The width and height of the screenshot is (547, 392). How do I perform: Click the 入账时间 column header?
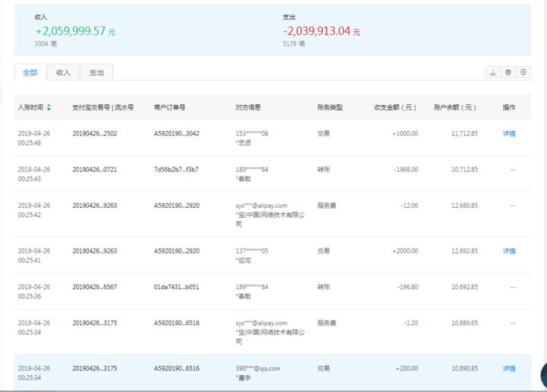click(x=30, y=107)
